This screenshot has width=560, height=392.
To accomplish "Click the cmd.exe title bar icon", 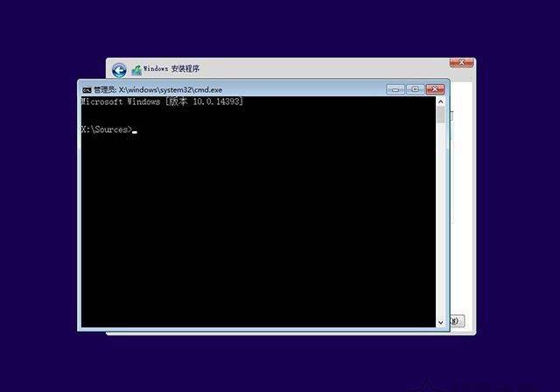I will (x=87, y=90).
